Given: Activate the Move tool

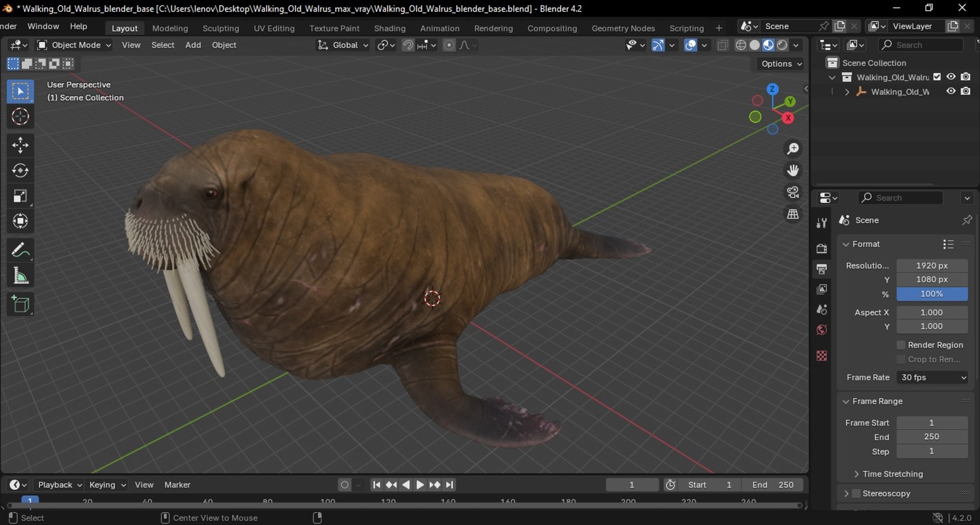Looking at the screenshot, I should coord(20,145).
